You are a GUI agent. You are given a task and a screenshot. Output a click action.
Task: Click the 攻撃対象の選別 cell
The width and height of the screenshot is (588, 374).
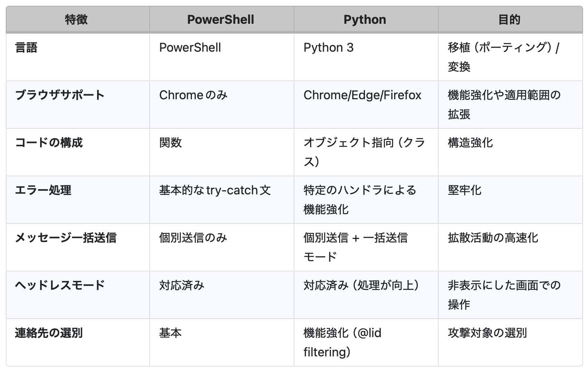click(487, 333)
